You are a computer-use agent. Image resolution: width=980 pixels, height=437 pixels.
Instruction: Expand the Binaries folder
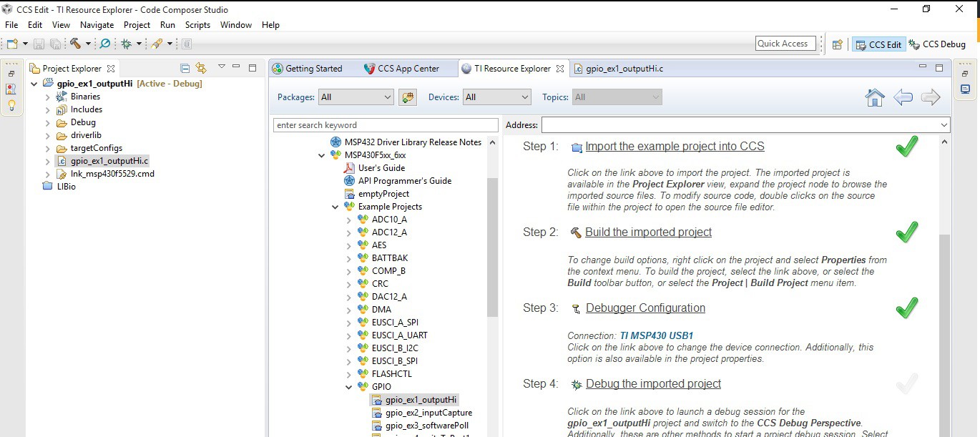pyautogui.click(x=48, y=97)
